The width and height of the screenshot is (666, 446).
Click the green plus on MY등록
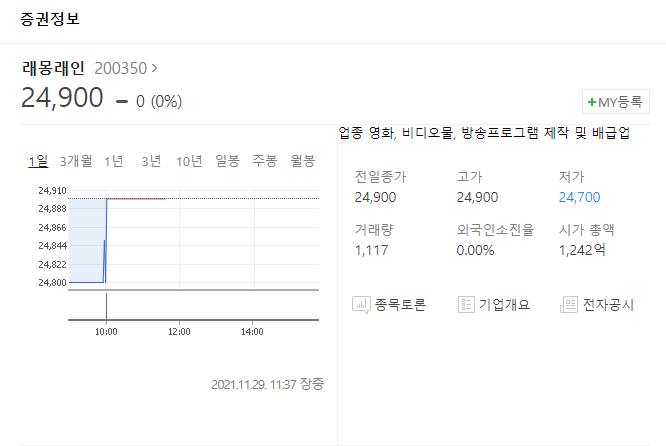click(592, 102)
